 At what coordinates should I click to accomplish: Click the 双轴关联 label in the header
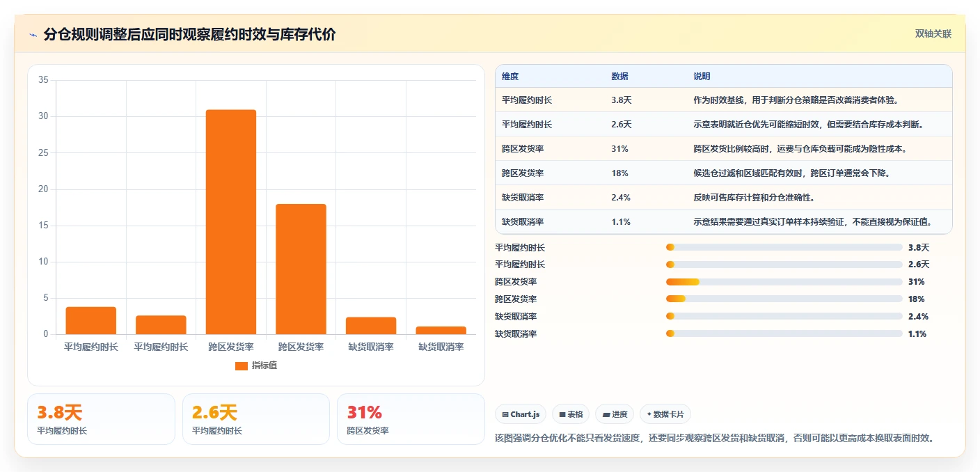pyautogui.click(x=933, y=33)
